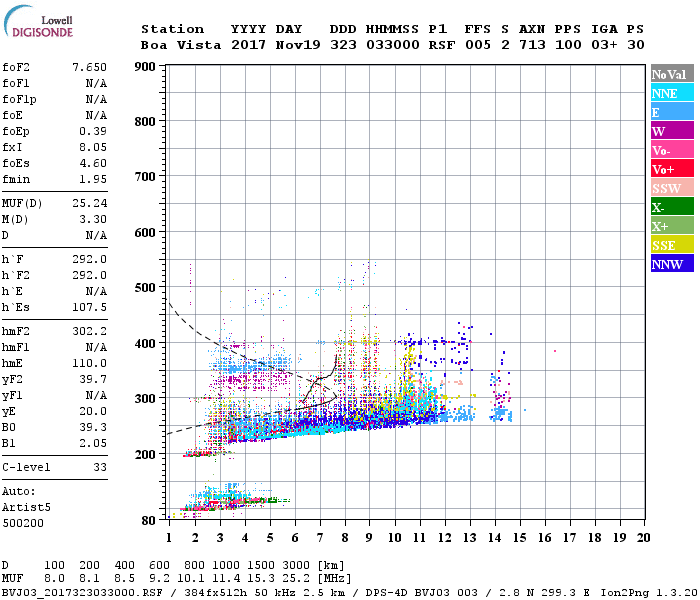Select the 713 AXN header value
Image resolution: width=700 pixels, height=600 pixels.
click(532, 45)
